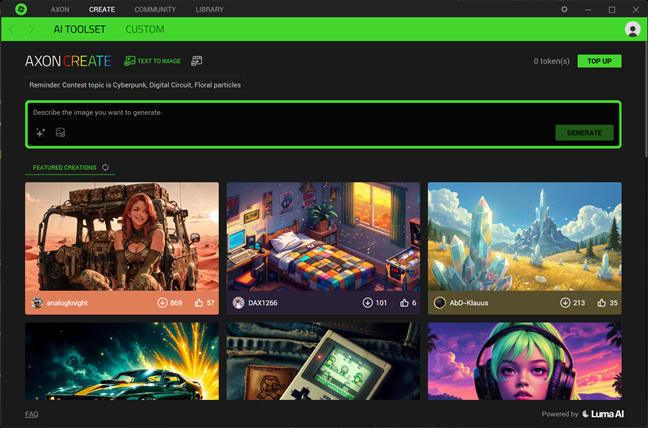The width and height of the screenshot is (648, 428).
Task: Switch to the Custom tab
Action: 145,29
